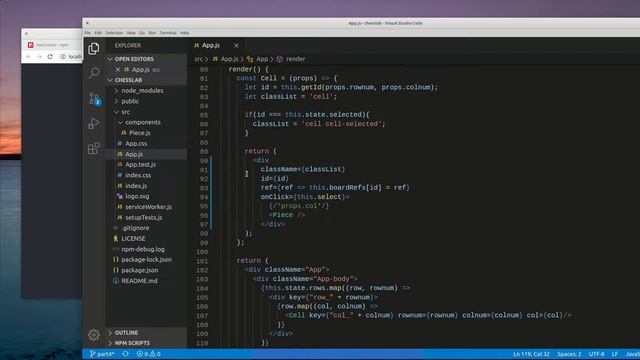Image resolution: width=640 pixels, height=360 pixels.
Task: Click the git branch part4 indicator
Action: (x=102, y=354)
